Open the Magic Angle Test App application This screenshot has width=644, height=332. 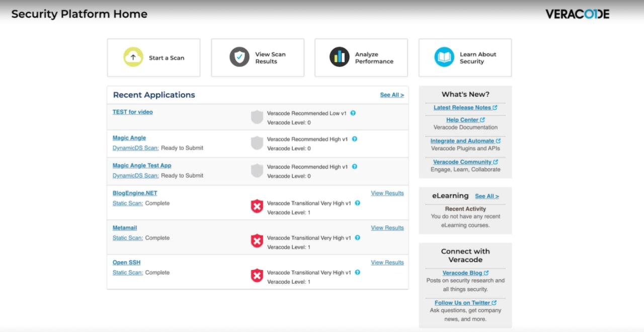click(142, 165)
